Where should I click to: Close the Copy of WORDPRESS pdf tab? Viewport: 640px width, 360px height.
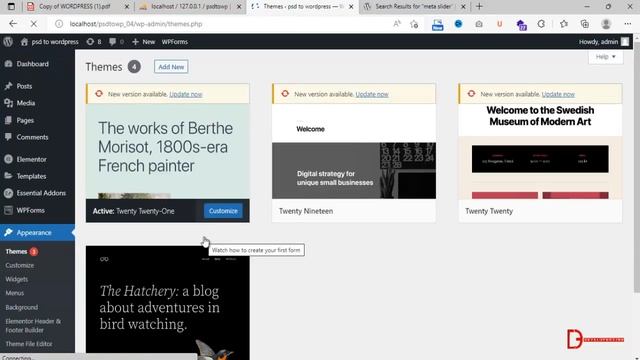tap(127, 7)
